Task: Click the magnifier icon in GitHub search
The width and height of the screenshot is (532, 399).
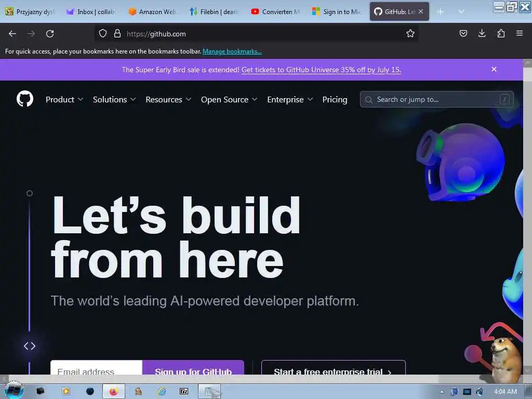Action: pyautogui.click(x=369, y=99)
